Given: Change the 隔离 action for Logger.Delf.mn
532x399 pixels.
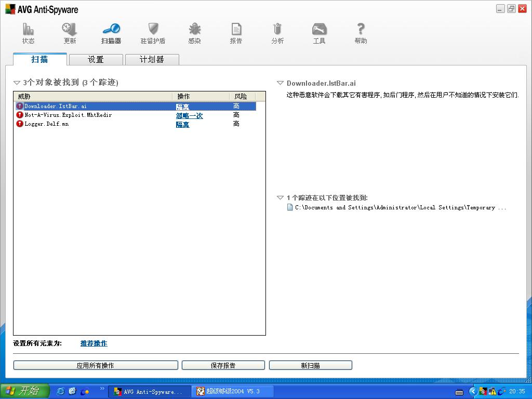Looking at the screenshot, I should 182,124.
